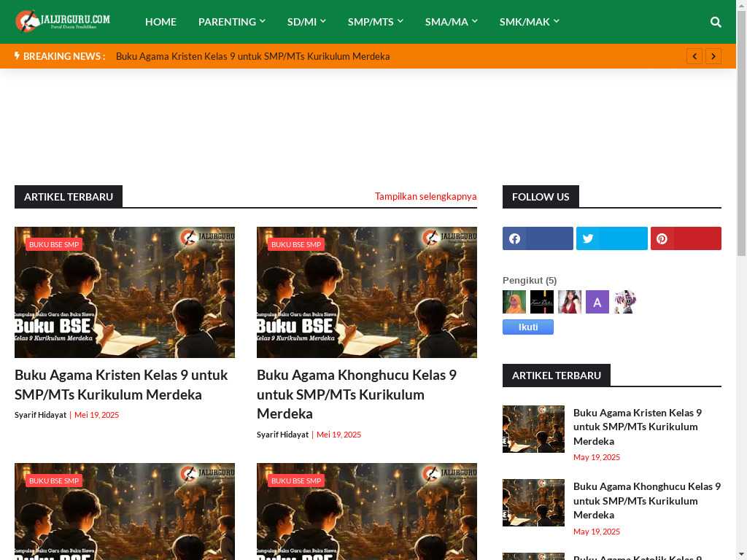Click the Pengikut (5) followers heading
747x560 pixels.
pyautogui.click(x=530, y=280)
